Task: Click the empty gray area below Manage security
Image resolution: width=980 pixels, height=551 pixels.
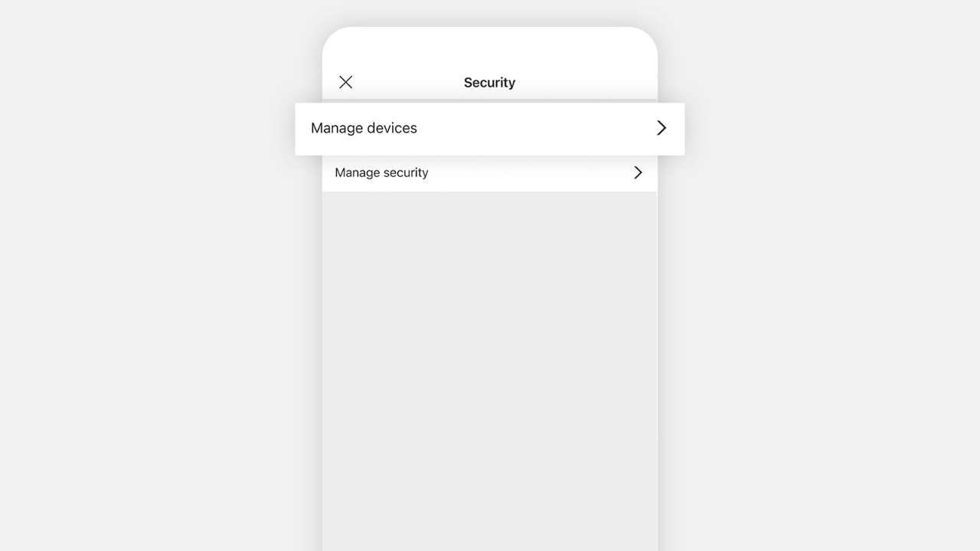Action: click(489, 371)
